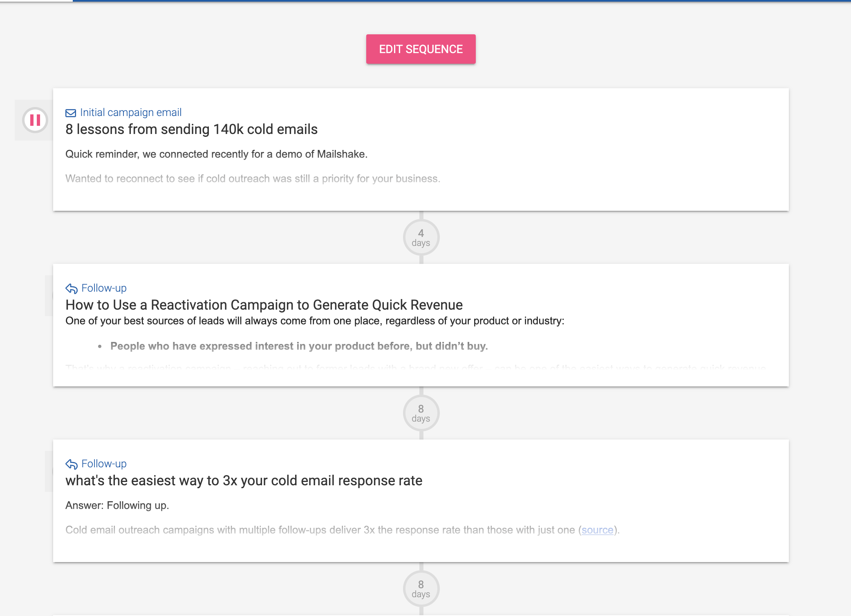Click bolded bullet about people who didn't buy
The image size is (851, 616).
299,346
